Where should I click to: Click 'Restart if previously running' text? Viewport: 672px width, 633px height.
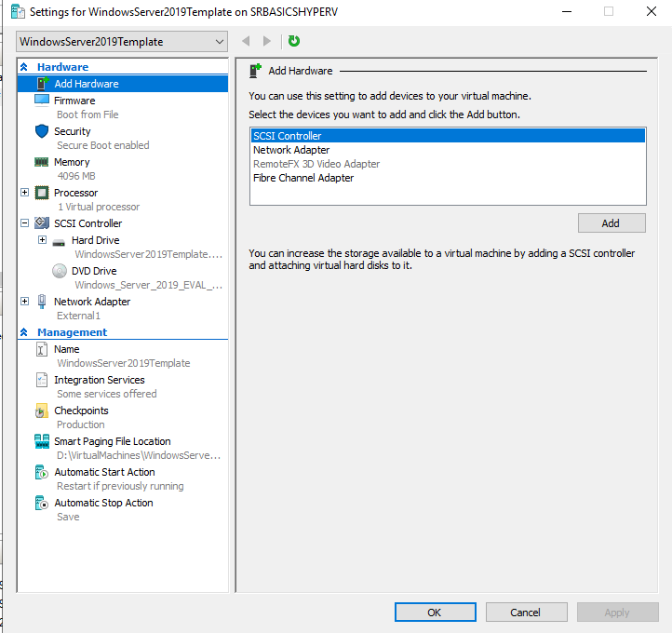[120, 486]
